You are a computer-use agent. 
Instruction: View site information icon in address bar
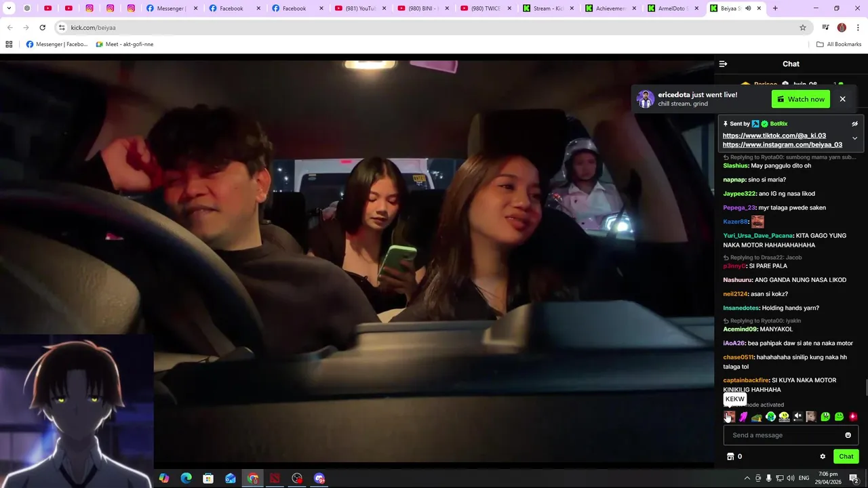tap(62, 28)
